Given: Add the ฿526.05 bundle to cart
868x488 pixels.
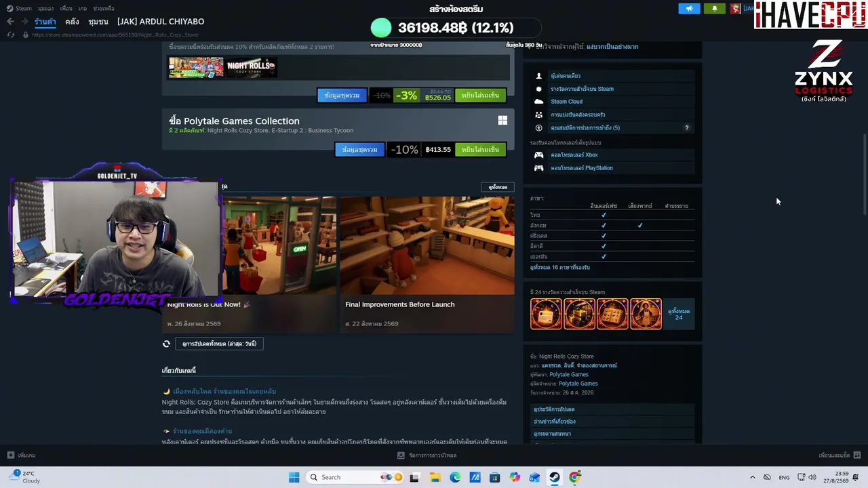Looking at the screenshot, I should [x=480, y=96].
